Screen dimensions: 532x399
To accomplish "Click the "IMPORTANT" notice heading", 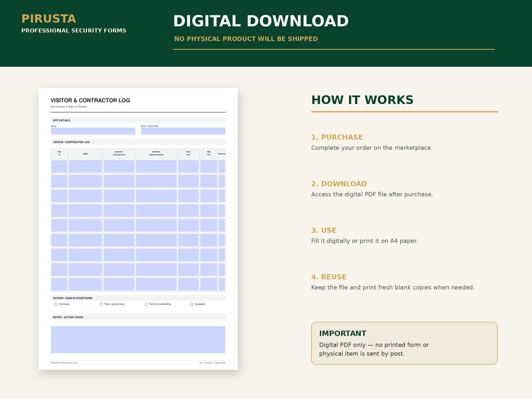I will (343, 333).
